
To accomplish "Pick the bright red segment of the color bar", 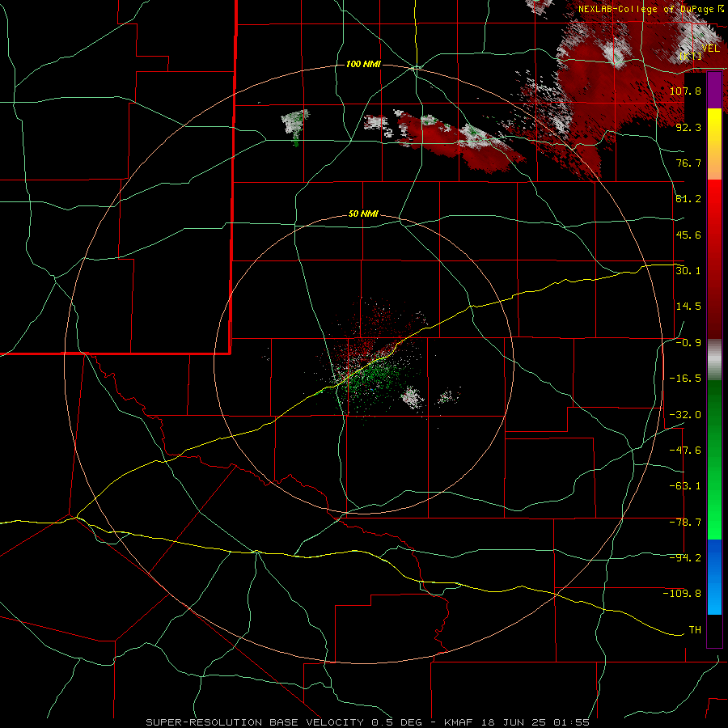I will point(714,197).
